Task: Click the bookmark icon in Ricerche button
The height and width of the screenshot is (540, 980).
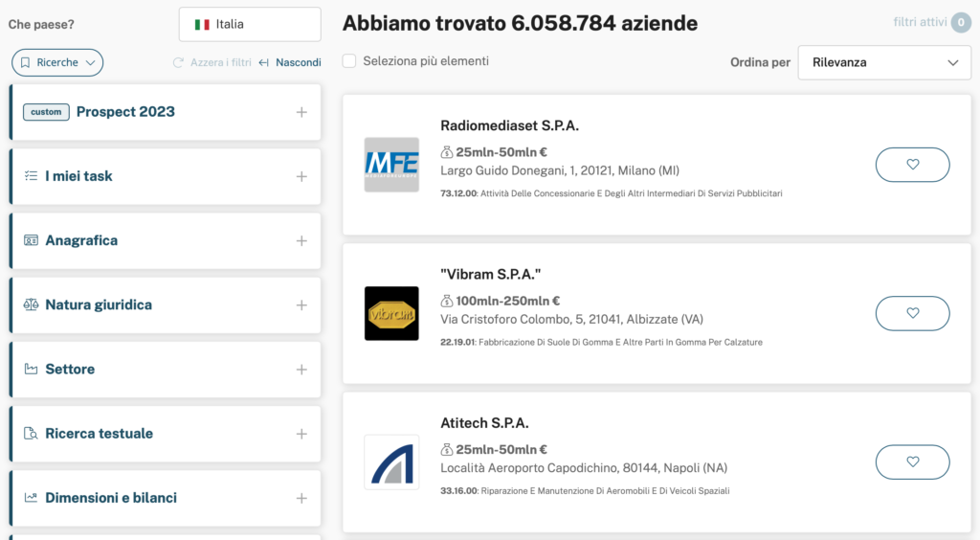Action: coord(26,62)
